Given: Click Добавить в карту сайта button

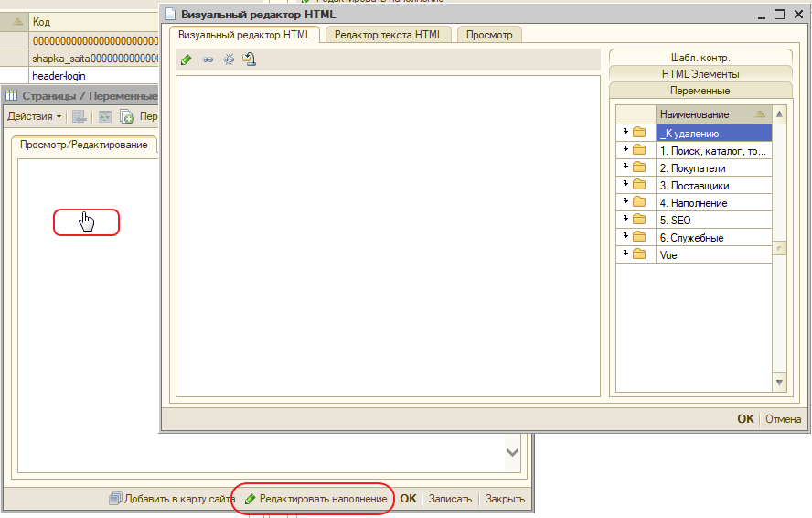Looking at the screenshot, I should (172, 499).
